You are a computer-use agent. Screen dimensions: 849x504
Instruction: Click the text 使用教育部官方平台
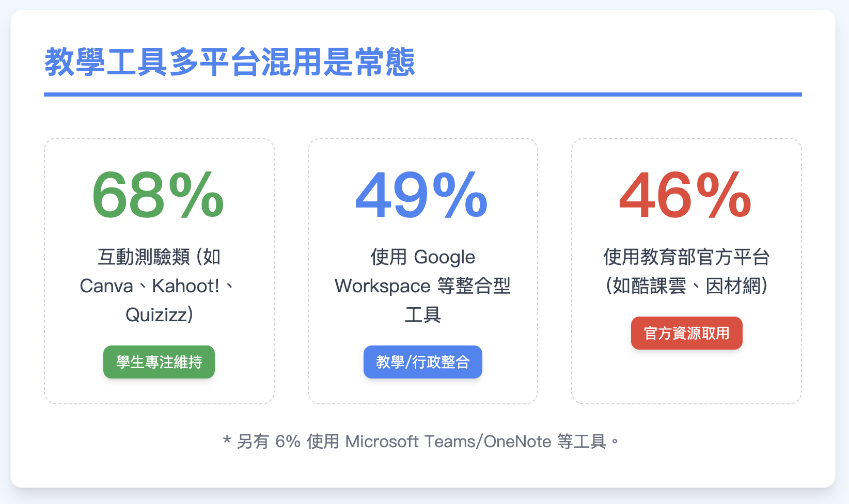point(686,257)
